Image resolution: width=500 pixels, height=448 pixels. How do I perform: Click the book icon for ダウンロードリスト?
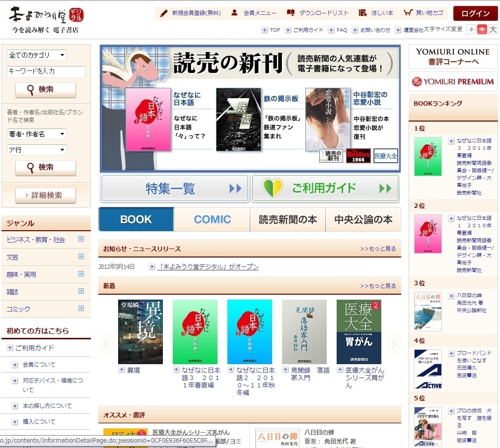pyautogui.click(x=290, y=13)
